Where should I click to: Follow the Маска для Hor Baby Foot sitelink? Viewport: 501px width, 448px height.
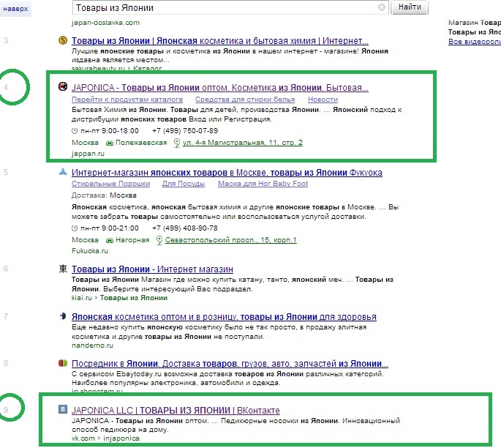tap(263, 184)
